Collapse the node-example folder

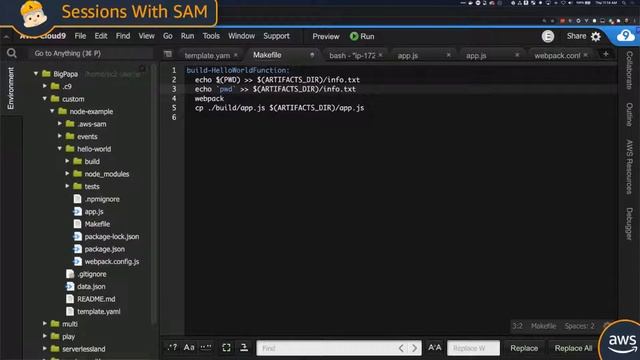click(x=52, y=111)
